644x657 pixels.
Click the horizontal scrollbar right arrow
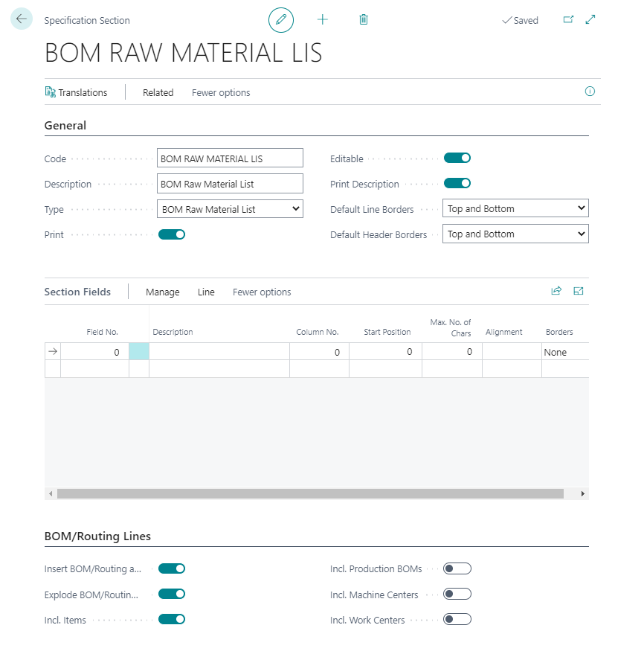582,493
